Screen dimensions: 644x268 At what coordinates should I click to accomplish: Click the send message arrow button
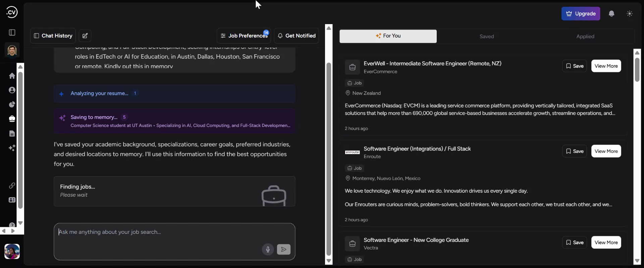(x=284, y=249)
